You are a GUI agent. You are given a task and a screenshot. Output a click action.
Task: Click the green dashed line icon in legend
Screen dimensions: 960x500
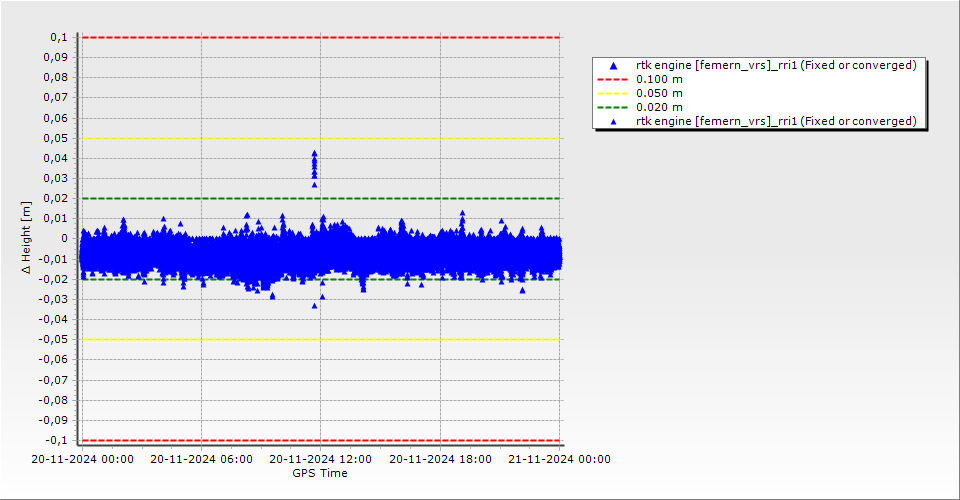[x=614, y=107]
